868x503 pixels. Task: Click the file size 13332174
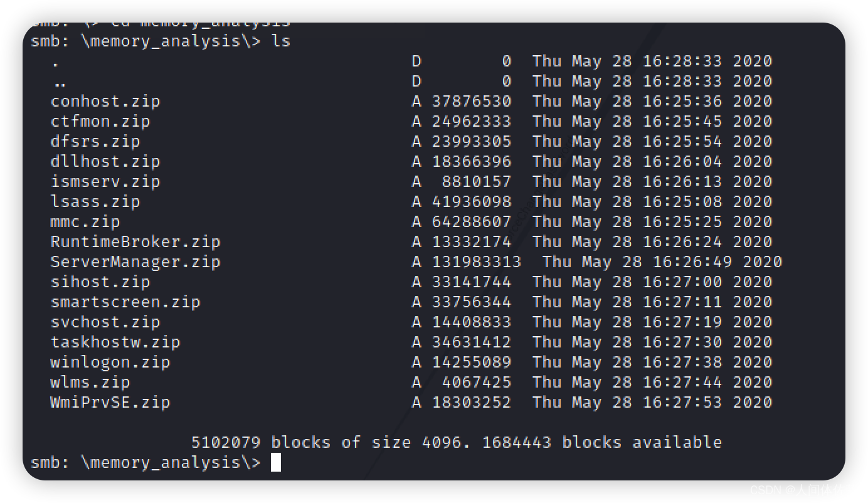[472, 241]
